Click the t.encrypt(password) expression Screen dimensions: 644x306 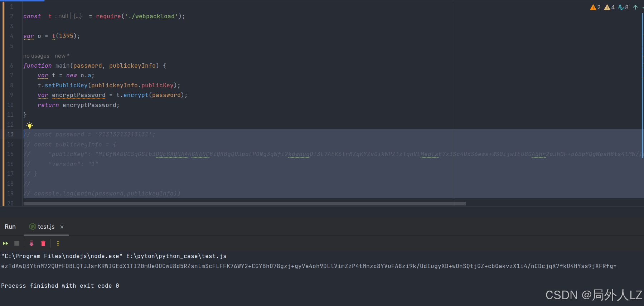(150, 95)
